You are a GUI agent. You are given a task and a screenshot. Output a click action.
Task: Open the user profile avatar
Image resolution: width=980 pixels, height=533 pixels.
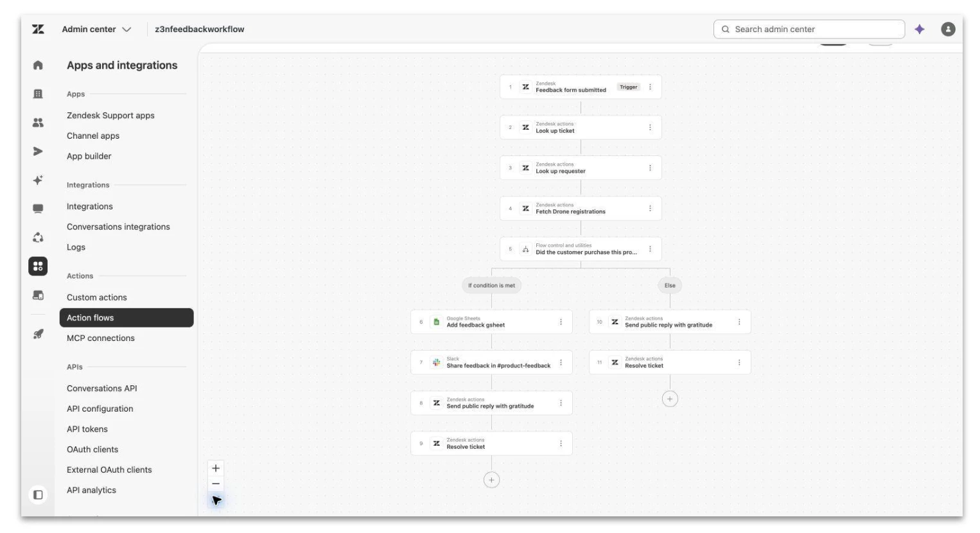coord(948,29)
